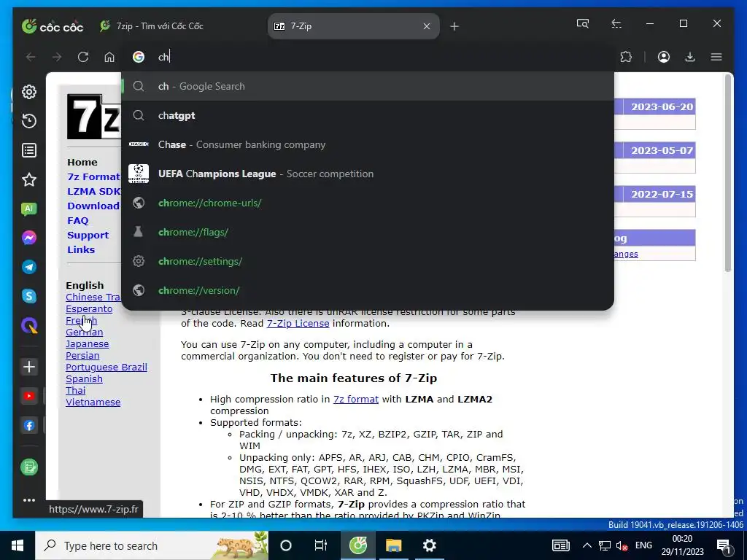This screenshot has width=747, height=560.
Task: Open the AI chat icon in the sidebar
Action: click(29, 209)
